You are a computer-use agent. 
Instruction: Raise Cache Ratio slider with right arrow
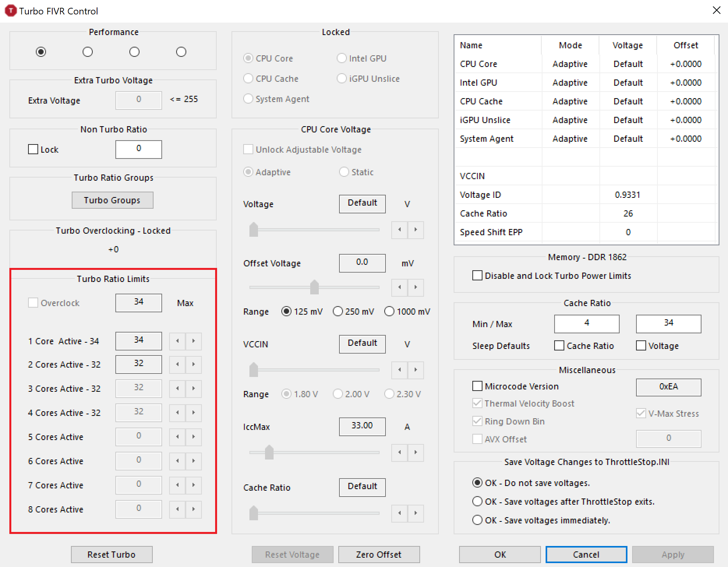tap(416, 513)
